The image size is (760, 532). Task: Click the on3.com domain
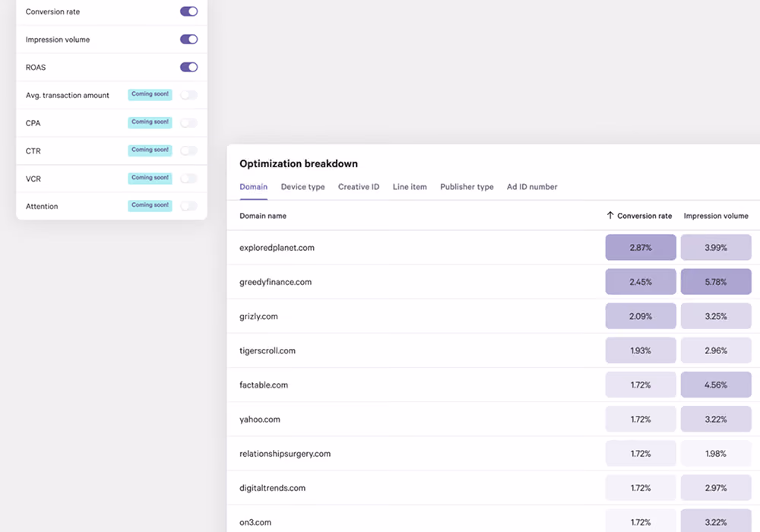pyautogui.click(x=255, y=522)
